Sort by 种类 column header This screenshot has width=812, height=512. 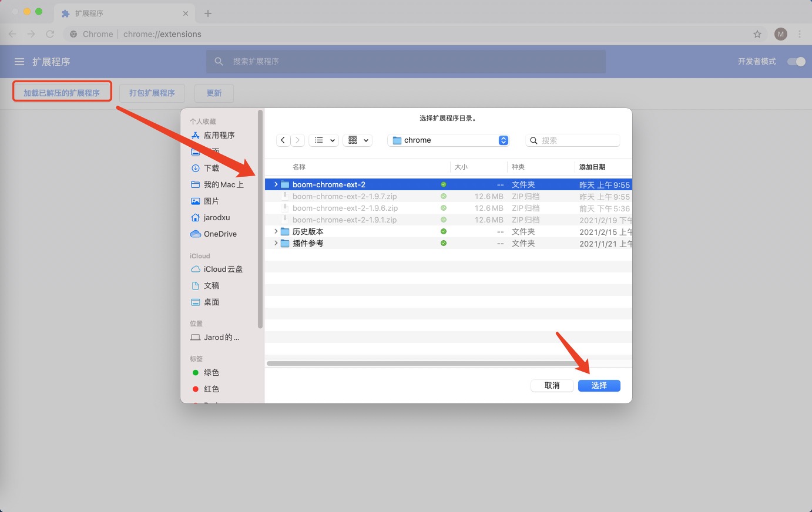click(x=518, y=167)
